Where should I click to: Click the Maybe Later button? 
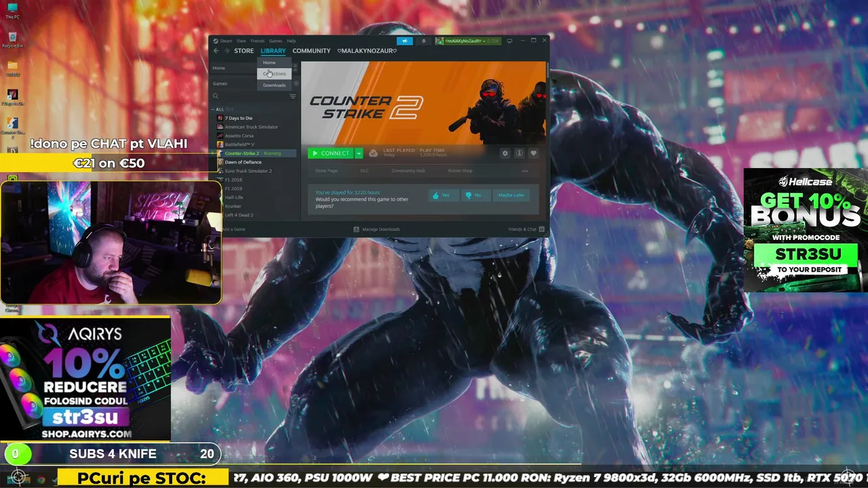tap(511, 195)
